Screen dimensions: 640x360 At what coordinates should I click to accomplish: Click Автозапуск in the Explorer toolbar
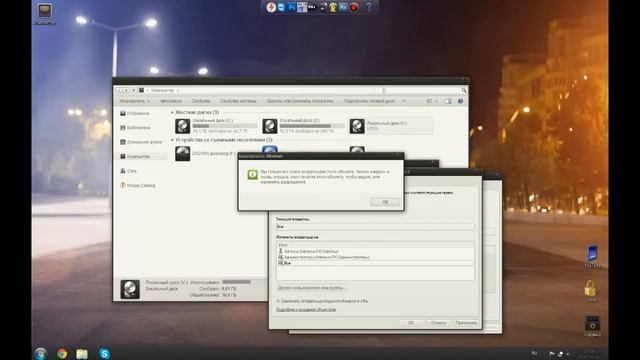(171, 101)
